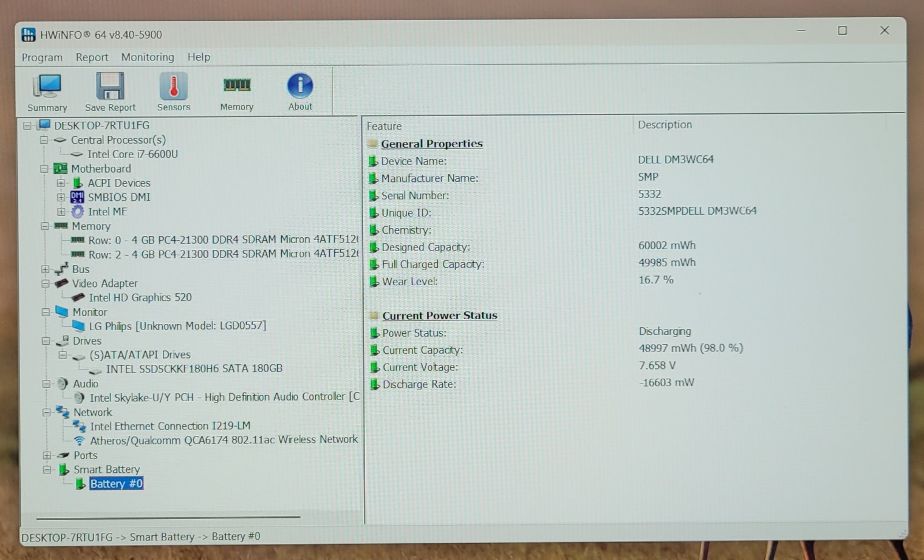Click the Battery #0 green battery icon
The image size is (924, 560).
[80, 483]
